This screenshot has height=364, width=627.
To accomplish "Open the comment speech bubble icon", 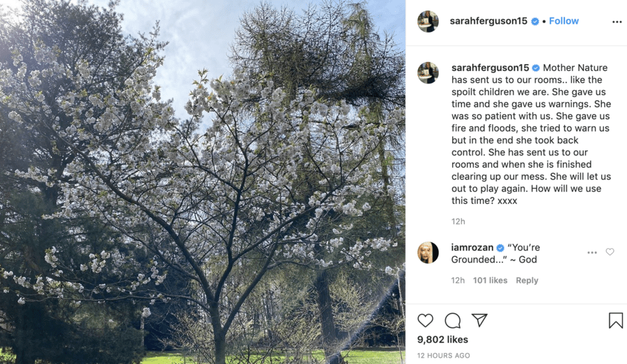I will point(453,320).
